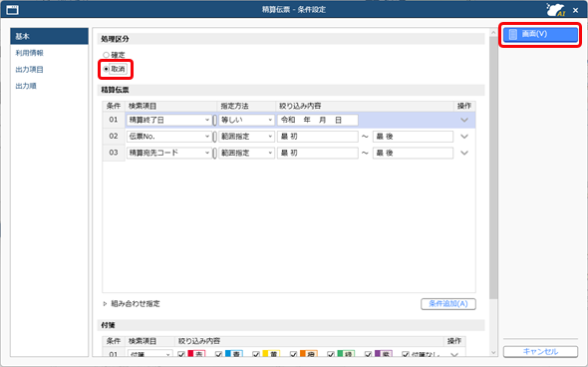Click the 最後 field in 伝票No. row
Screen dimensions: 588x367
413,137
